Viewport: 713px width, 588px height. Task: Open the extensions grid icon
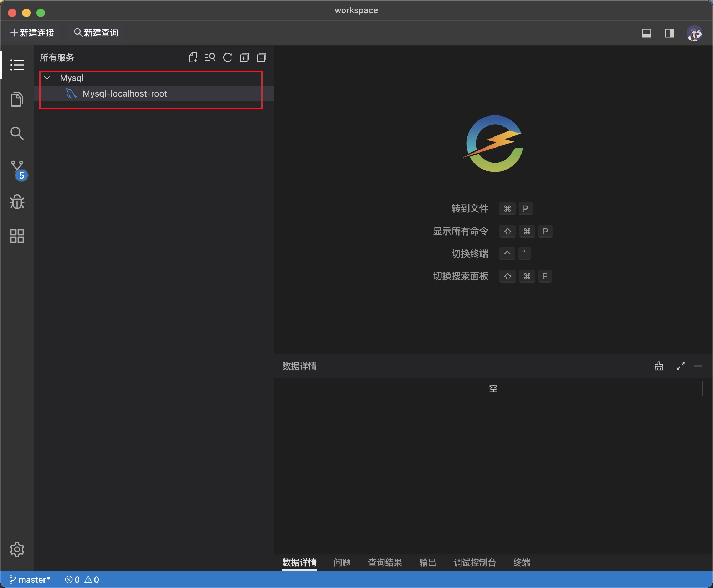coord(17,236)
